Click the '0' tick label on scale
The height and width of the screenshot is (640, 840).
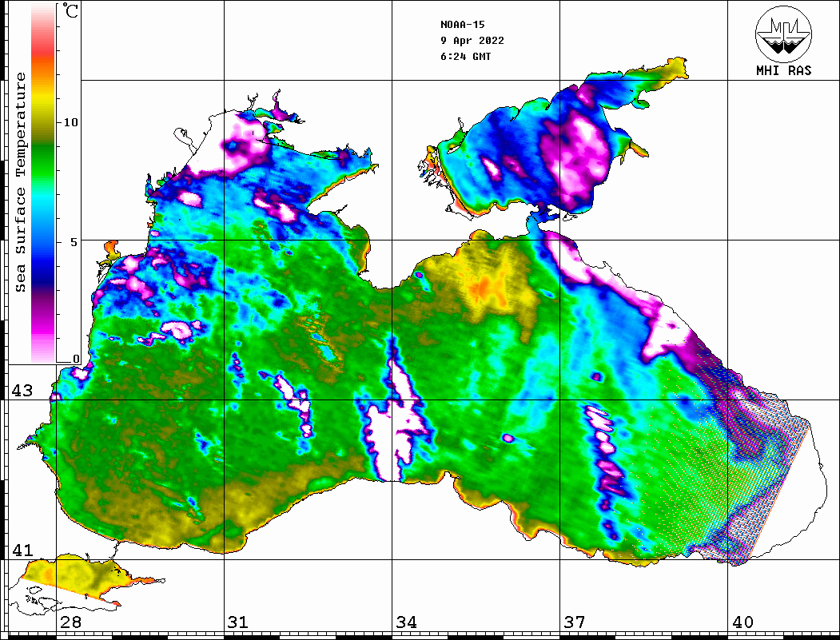click(x=76, y=359)
